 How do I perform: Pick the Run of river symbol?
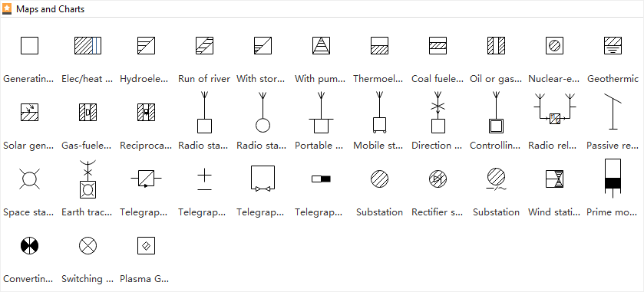(204, 45)
